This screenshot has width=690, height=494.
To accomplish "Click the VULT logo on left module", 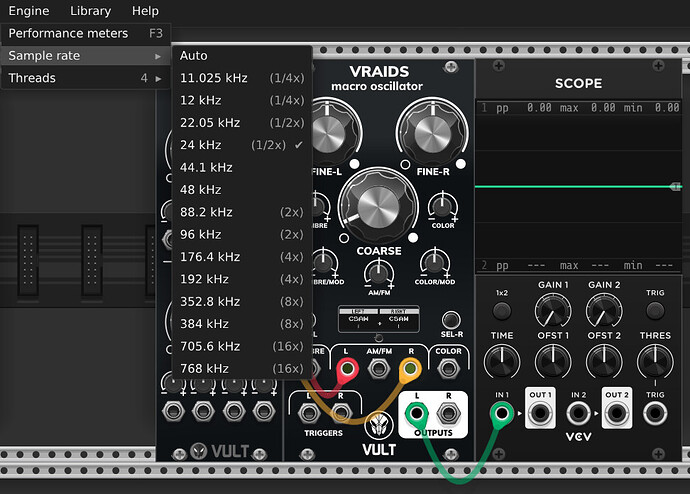I will pyautogui.click(x=222, y=451).
